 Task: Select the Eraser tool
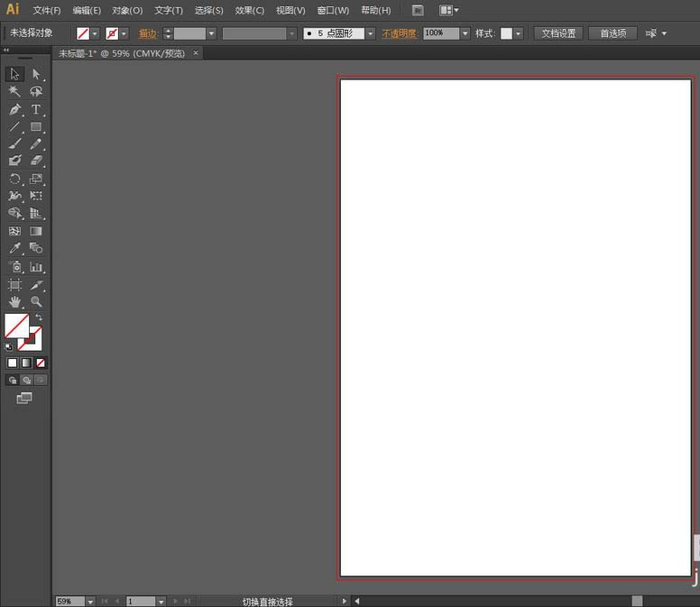click(x=36, y=161)
